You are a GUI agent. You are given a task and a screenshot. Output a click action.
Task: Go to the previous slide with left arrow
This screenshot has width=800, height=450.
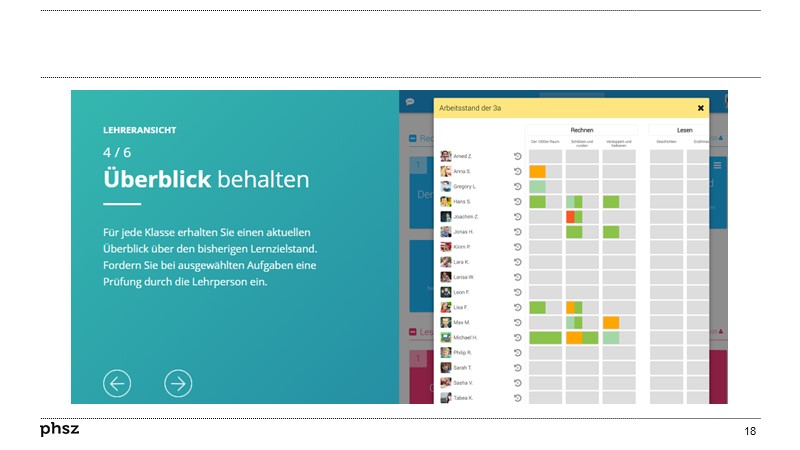pyautogui.click(x=117, y=383)
